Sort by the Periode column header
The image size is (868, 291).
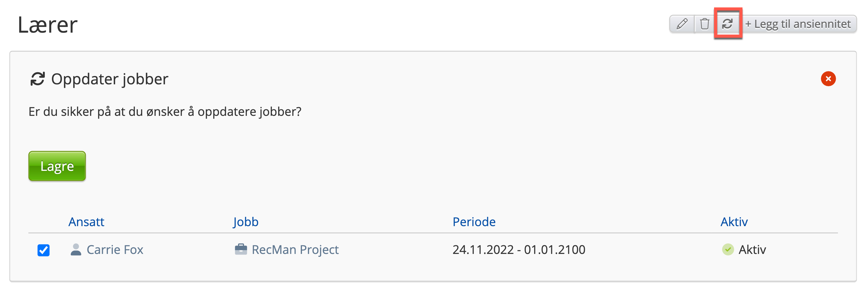coord(474,222)
